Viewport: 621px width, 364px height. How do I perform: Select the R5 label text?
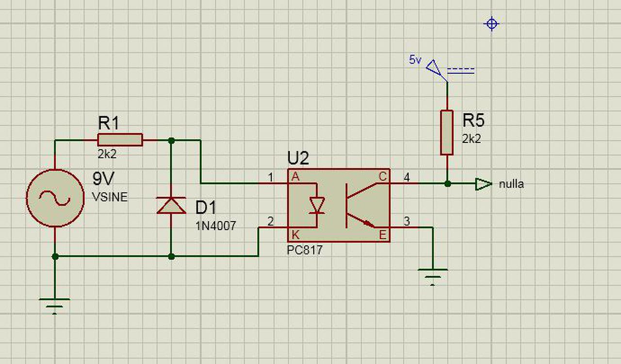[x=474, y=120]
